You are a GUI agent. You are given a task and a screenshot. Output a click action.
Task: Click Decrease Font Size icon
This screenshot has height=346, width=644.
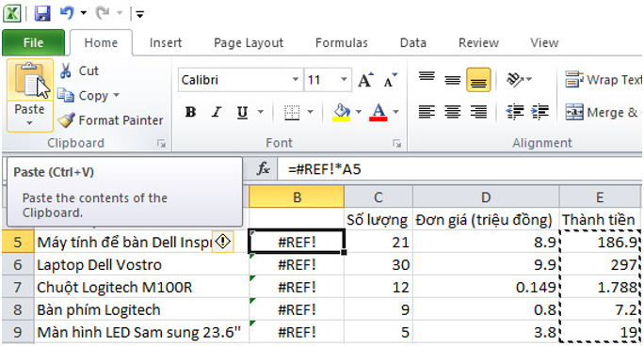[x=390, y=80]
